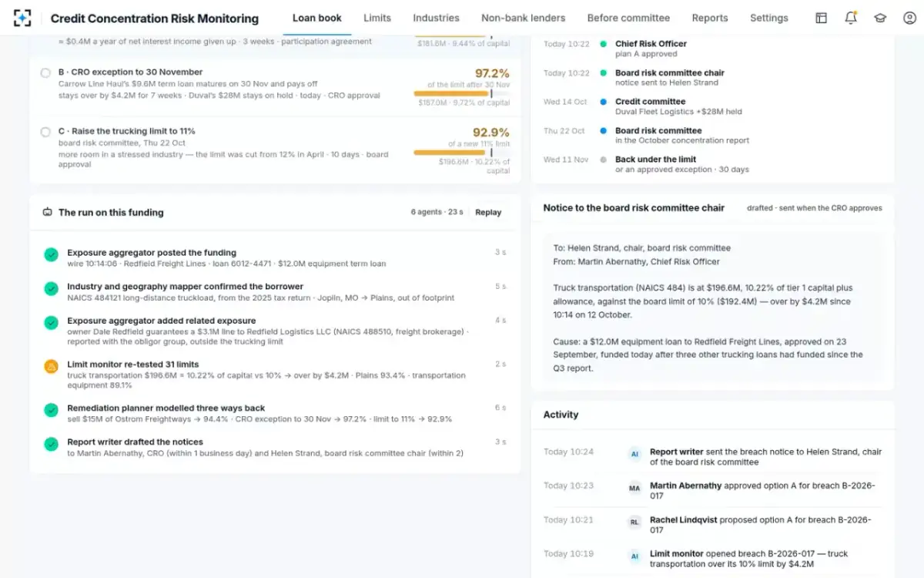This screenshot has width=924, height=578.
Task: Click the 'To: Helen Strand, chair, board risk committee' line
Action: coord(641,248)
